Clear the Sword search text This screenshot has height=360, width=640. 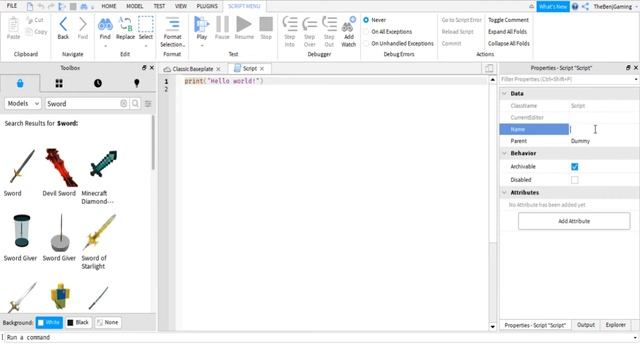[124, 104]
